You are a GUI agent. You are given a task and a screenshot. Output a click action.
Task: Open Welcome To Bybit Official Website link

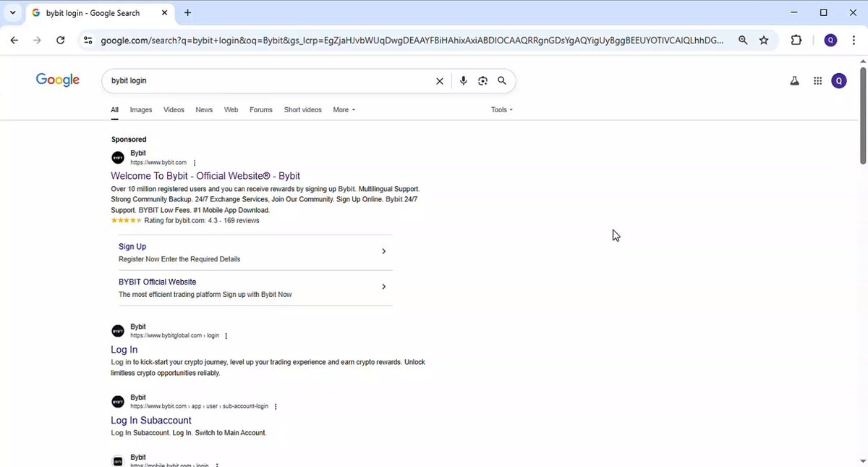(x=205, y=176)
